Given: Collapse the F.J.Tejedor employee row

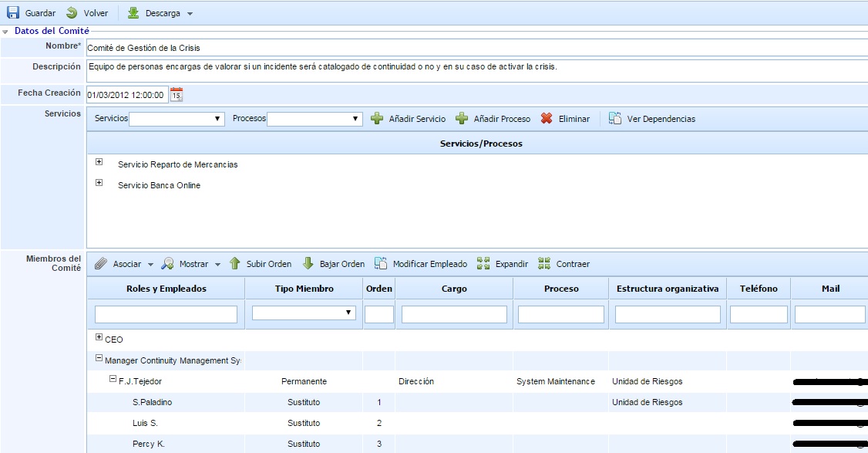Looking at the screenshot, I should pyautogui.click(x=113, y=380).
